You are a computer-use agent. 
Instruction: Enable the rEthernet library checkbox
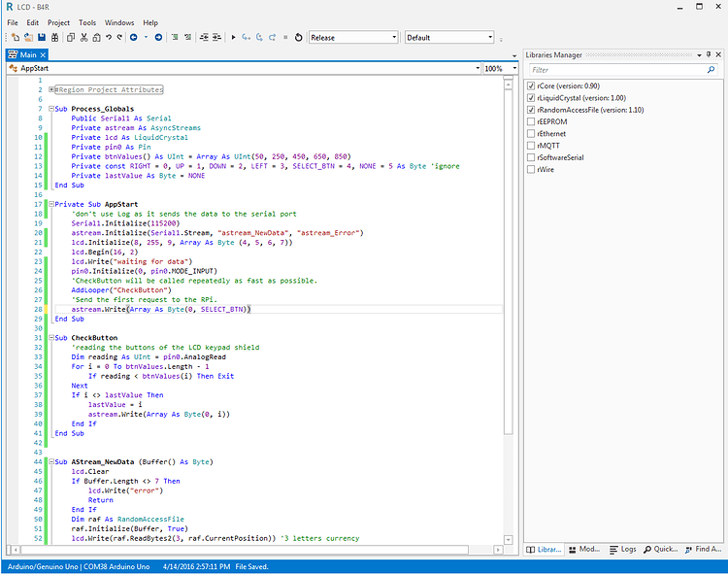tap(531, 134)
